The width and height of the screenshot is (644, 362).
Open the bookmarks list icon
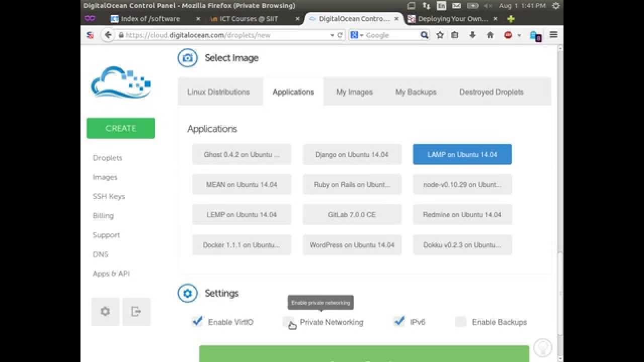(455, 35)
